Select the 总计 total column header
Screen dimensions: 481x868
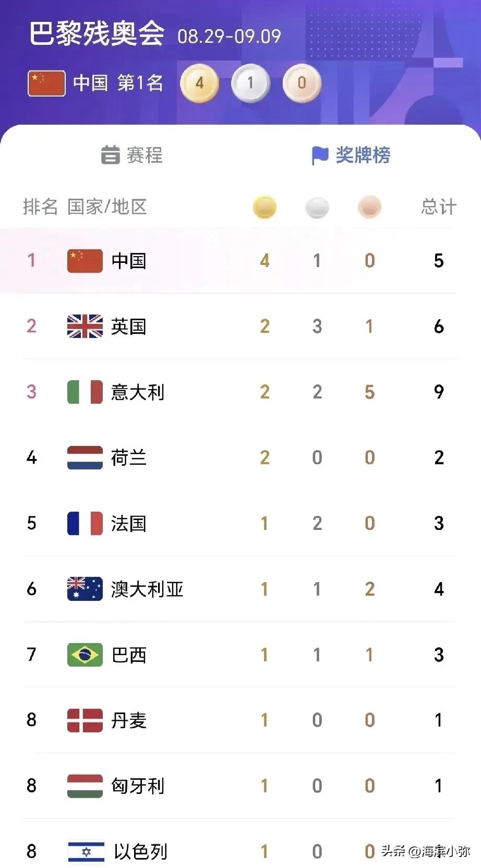(439, 207)
